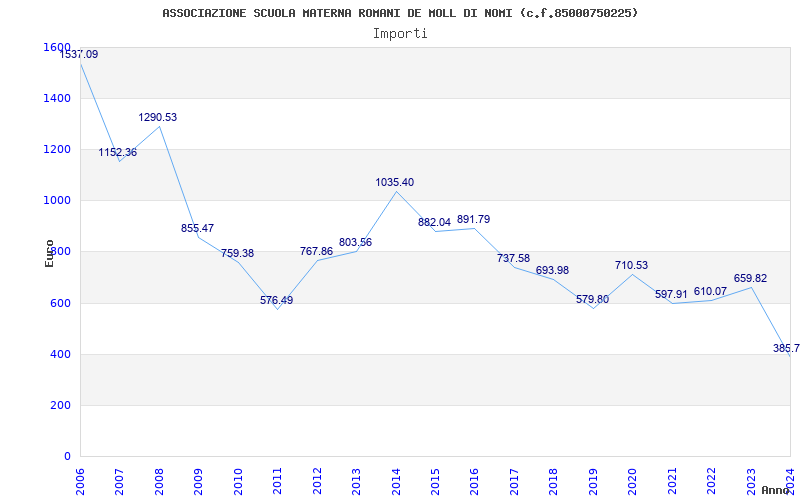This screenshot has height=500, width=800.
Task: Select the 803.56 data label
Action: pos(356,242)
